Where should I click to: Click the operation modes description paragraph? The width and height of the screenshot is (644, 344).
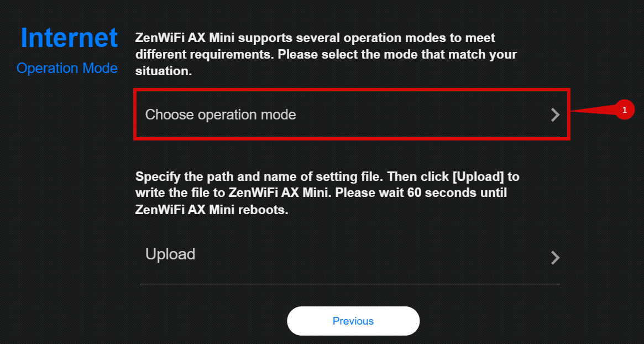(x=326, y=55)
